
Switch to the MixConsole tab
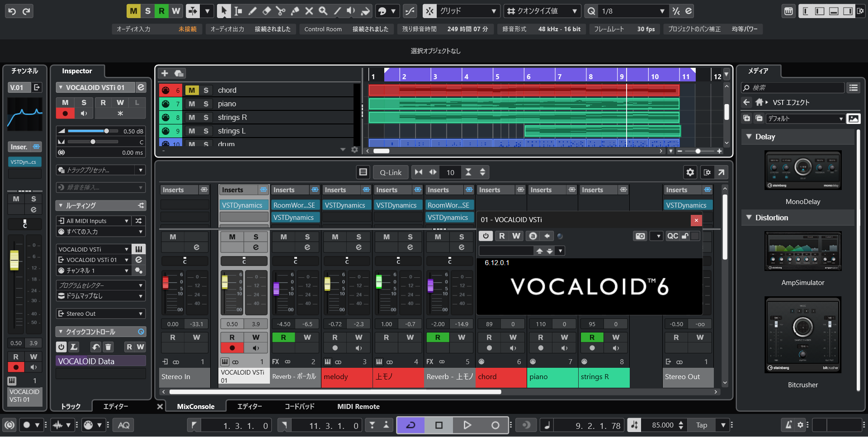coord(196,407)
